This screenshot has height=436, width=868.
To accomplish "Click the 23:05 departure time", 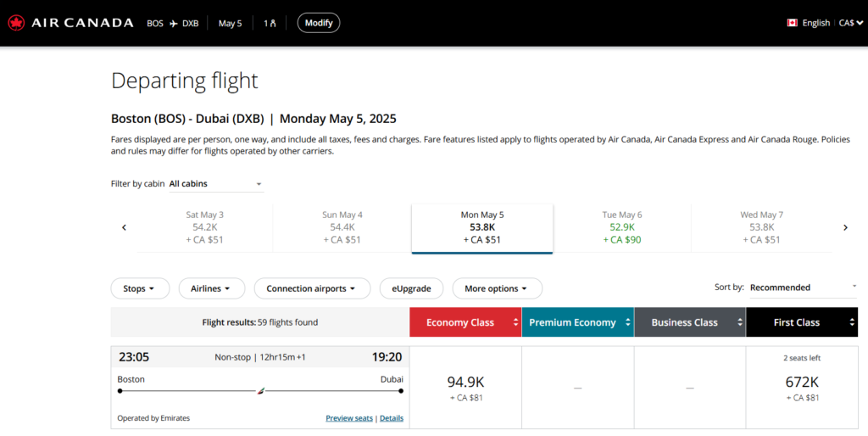I will [x=134, y=357].
